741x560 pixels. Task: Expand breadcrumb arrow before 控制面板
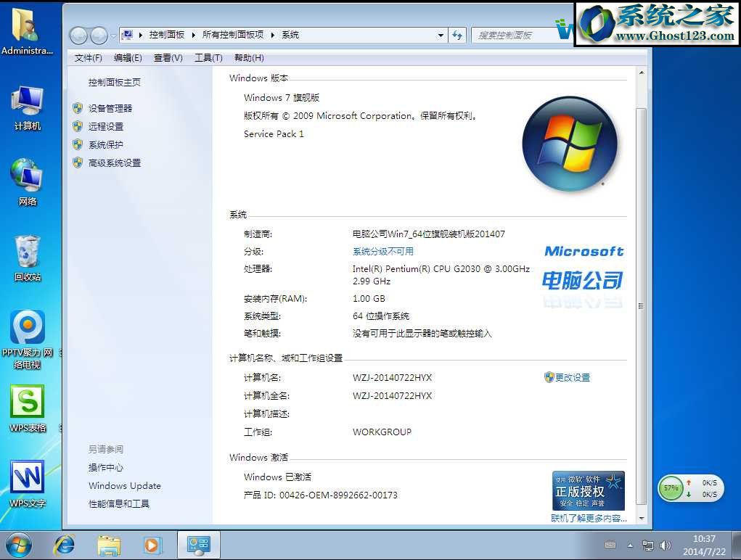pos(140,35)
